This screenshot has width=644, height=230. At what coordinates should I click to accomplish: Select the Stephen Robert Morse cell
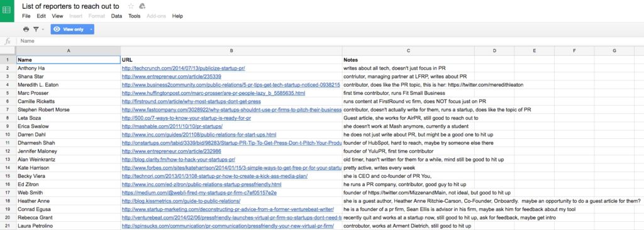coord(68,110)
